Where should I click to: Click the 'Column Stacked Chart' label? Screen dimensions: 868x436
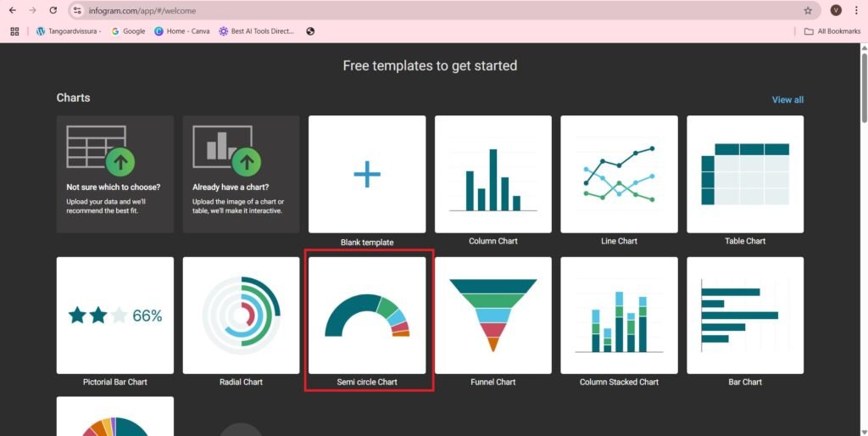click(619, 383)
